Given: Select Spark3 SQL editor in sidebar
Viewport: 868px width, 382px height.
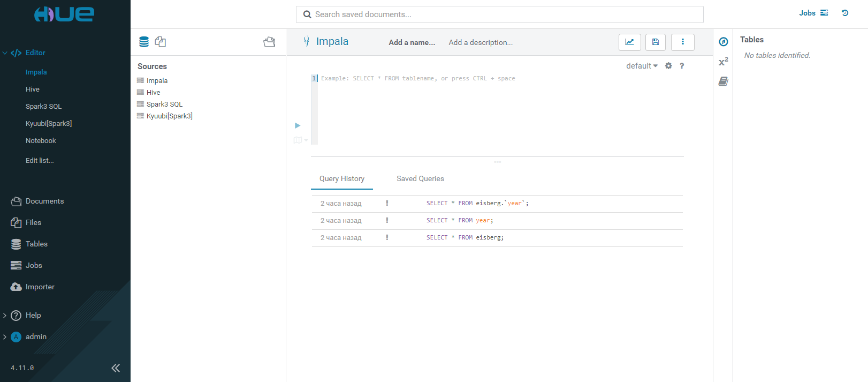Looking at the screenshot, I should point(44,107).
